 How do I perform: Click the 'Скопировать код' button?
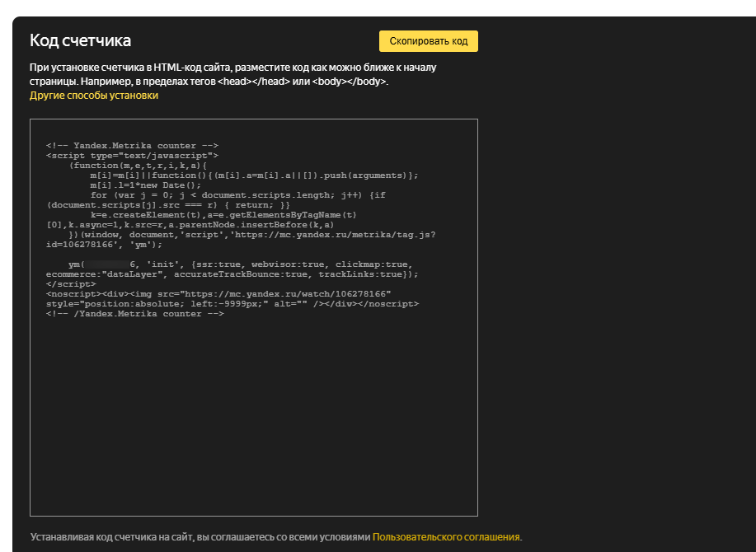pyautogui.click(x=428, y=41)
